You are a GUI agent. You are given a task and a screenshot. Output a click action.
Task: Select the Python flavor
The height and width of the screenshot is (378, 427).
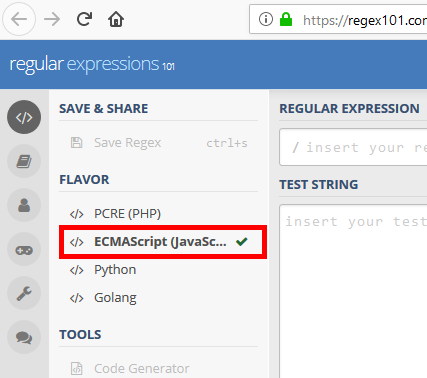point(159,270)
